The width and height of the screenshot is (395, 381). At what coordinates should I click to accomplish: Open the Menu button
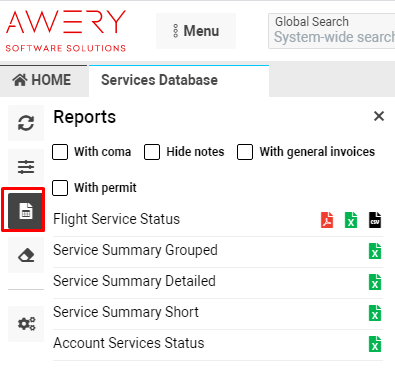pyautogui.click(x=196, y=31)
